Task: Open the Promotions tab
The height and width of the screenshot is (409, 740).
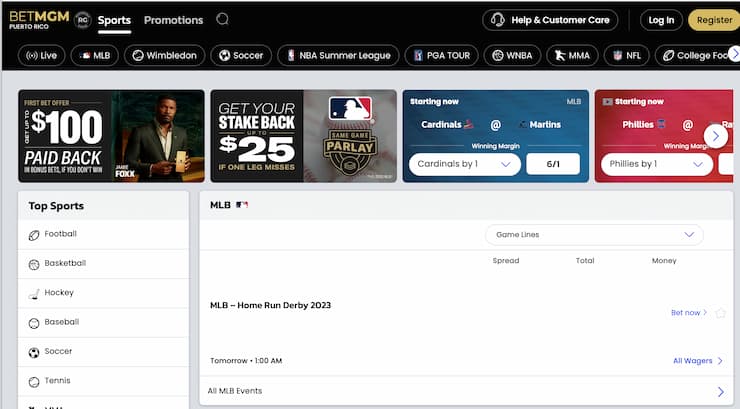Action: [173, 20]
